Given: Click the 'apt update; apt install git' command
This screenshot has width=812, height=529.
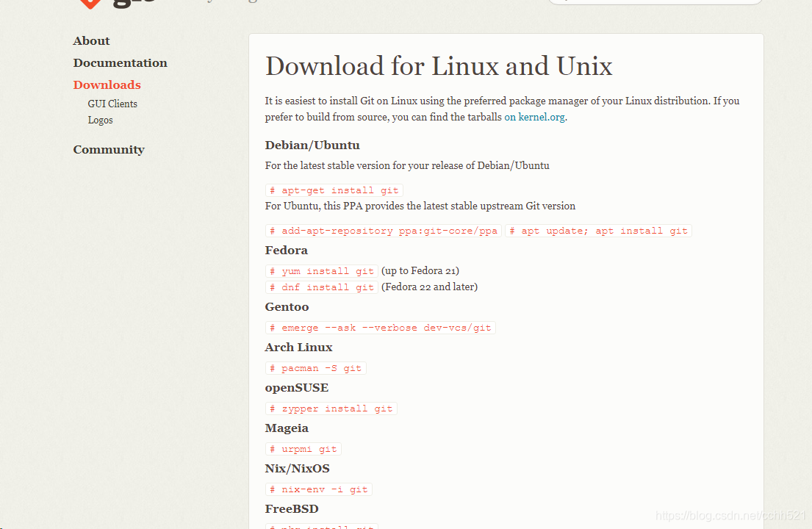Looking at the screenshot, I should click(x=598, y=231).
